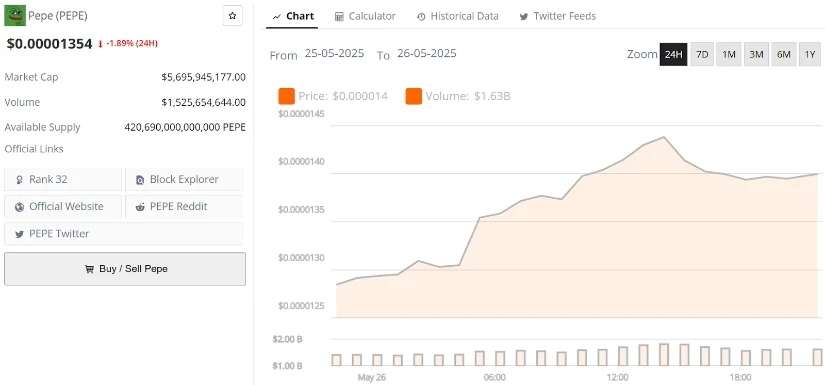Click the shopping cart icon on Buy/Sell
Screen dimensions: 825x385
89,269
